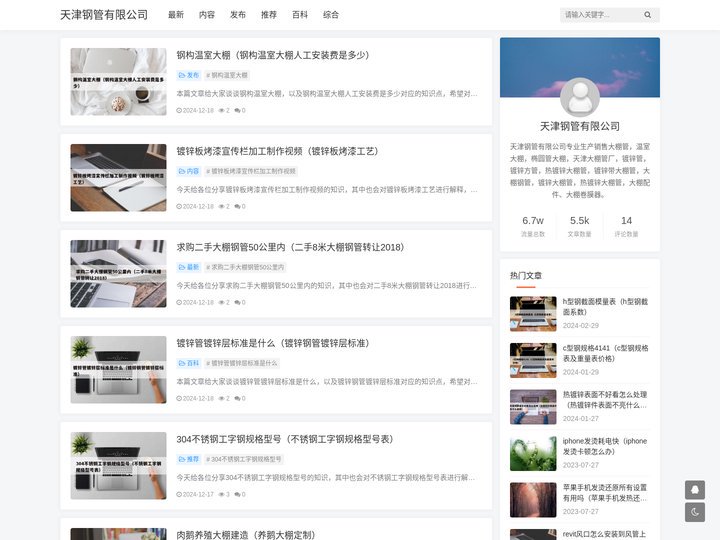
Task: Open article 镀锌管镀锌层标准是什么 title
Action: click(x=273, y=343)
